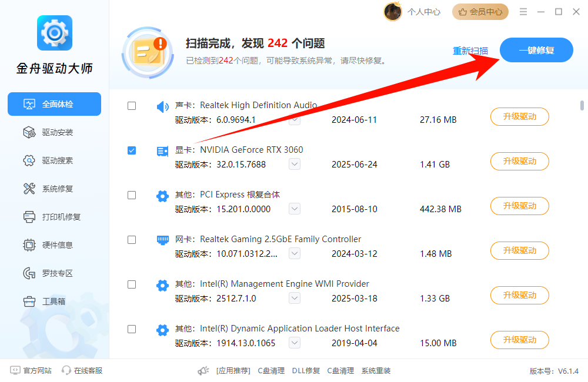Click the thumbs-up icon in 会员中心
The width and height of the screenshot is (588, 382).
463,12
